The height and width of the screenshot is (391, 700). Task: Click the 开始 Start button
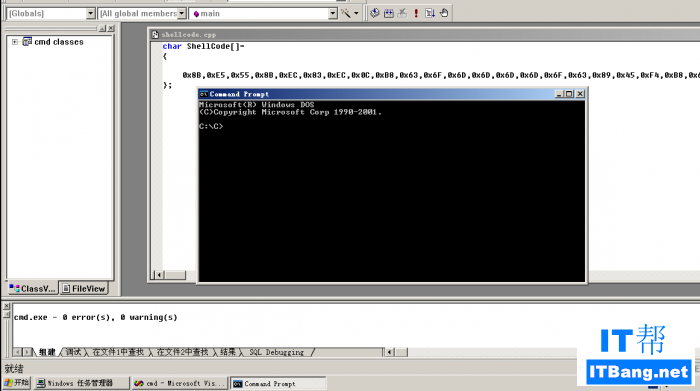17,383
